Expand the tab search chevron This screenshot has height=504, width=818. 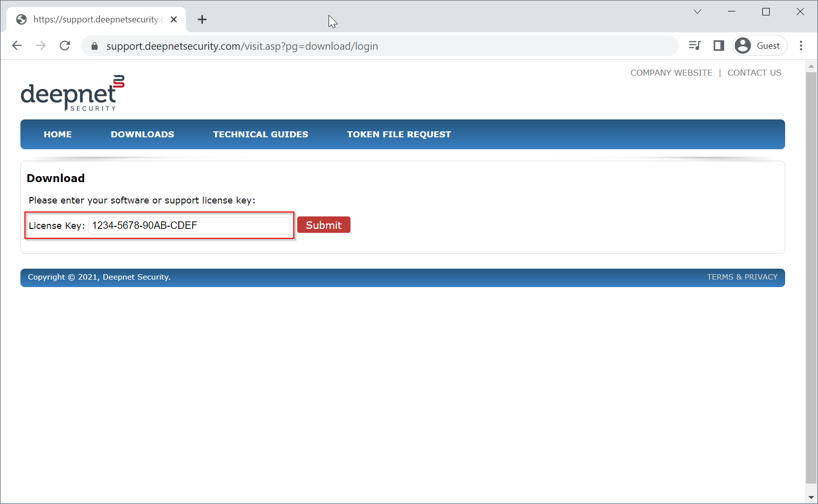pos(698,12)
